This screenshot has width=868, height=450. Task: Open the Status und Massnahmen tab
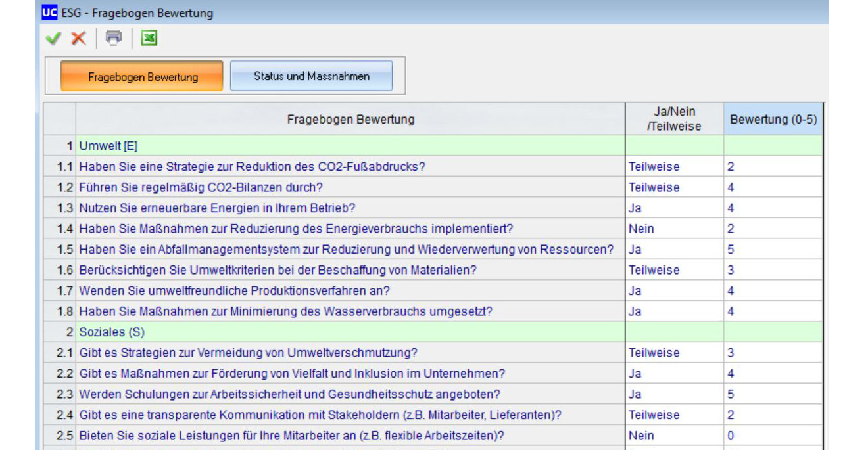[311, 76]
